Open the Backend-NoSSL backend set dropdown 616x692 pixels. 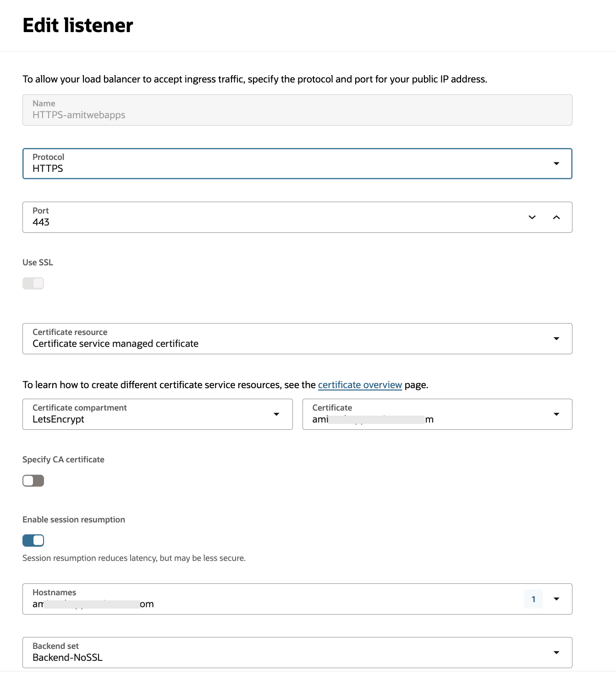click(275, 653)
